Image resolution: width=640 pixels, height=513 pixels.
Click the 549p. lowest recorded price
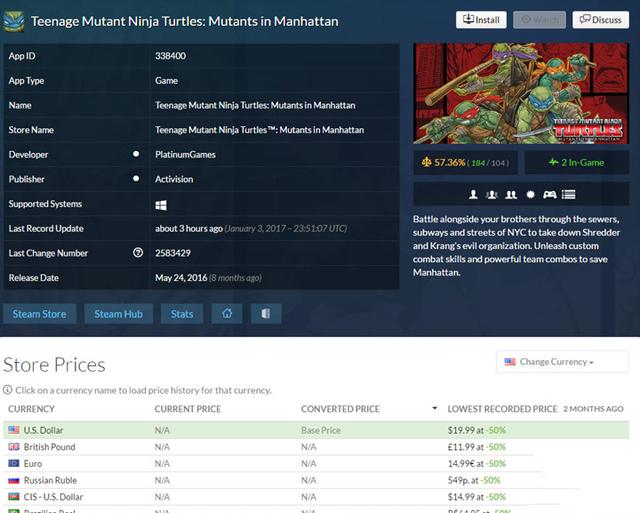(x=458, y=480)
